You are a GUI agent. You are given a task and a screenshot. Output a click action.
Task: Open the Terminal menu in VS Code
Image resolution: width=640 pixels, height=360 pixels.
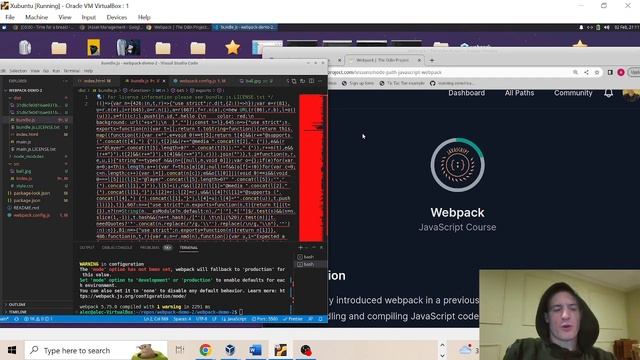(x=71, y=71)
